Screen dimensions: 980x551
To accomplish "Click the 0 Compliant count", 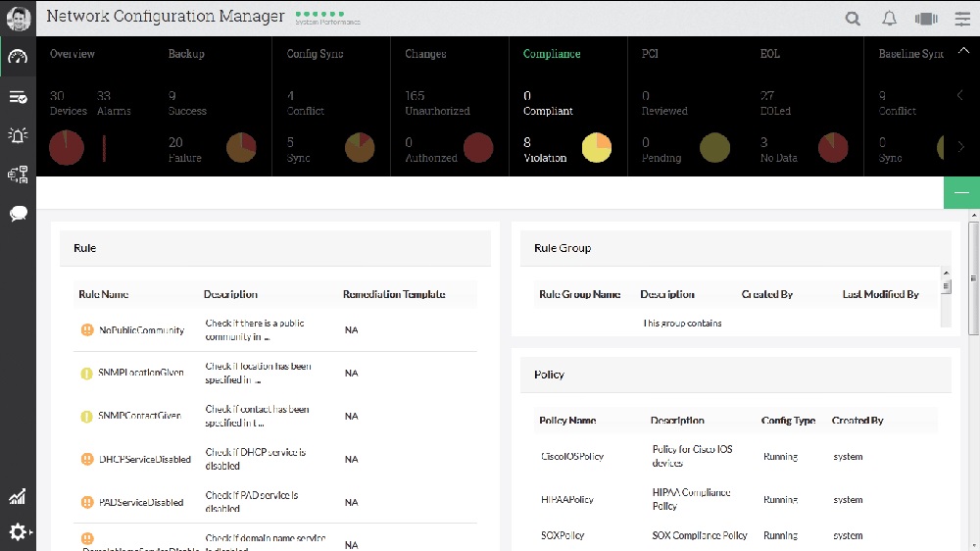I will (548, 103).
